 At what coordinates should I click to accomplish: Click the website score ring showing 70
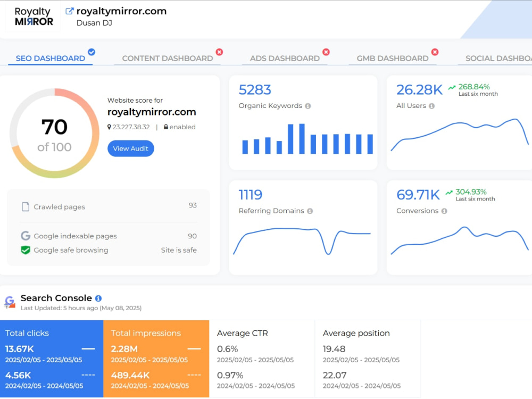tap(54, 134)
